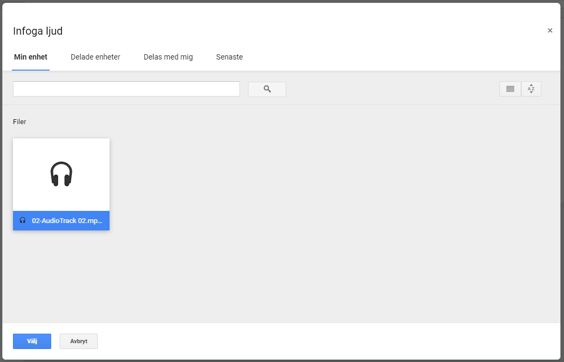Open the A-Z sort options
The height and width of the screenshot is (362, 564).
(x=531, y=89)
